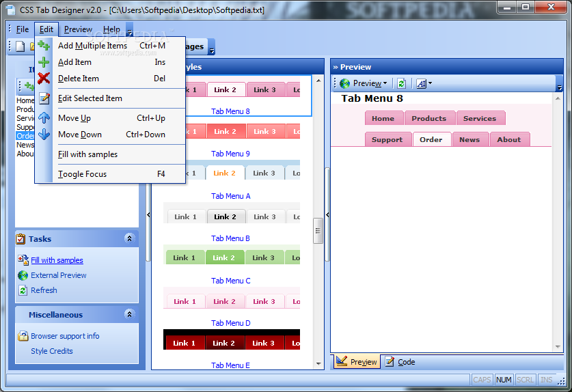Open the File menu
This screenshot has width=572, height=392.
click(23, 29)
